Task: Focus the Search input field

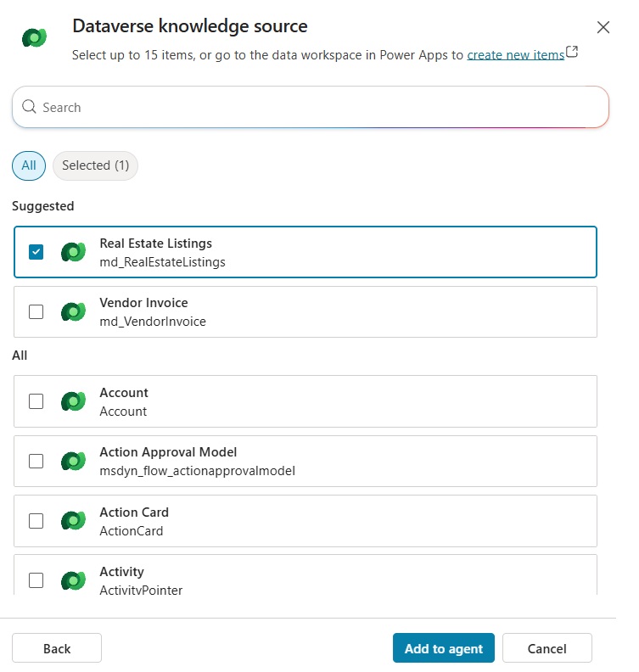Action: point(311,107)
